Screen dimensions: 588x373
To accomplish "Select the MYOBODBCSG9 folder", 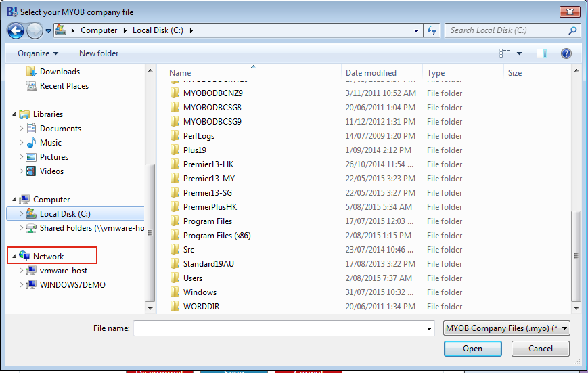I will [x=212, y=122].
